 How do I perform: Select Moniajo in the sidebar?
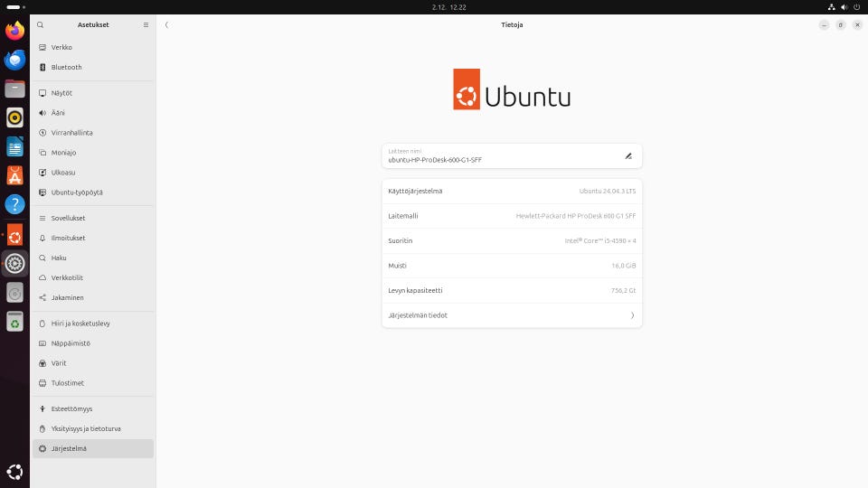click(93, 153)
